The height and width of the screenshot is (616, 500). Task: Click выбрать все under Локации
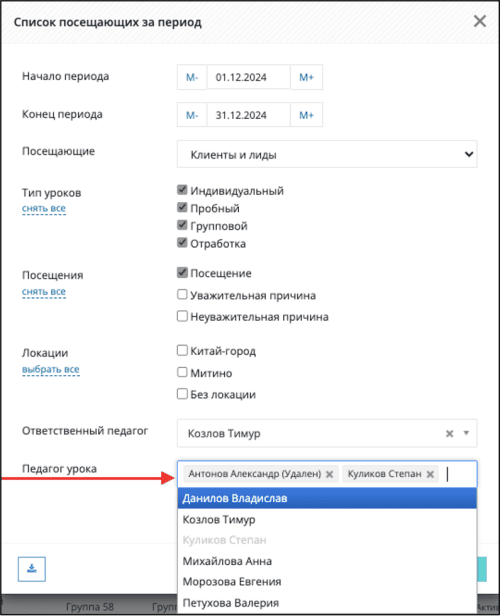coord(51,370)
